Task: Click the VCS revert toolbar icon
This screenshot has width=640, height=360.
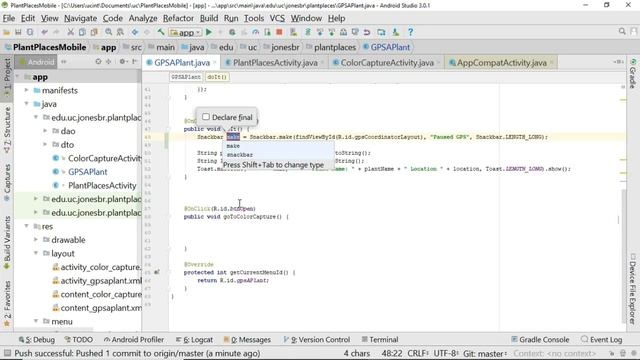Action: (367, 32)
